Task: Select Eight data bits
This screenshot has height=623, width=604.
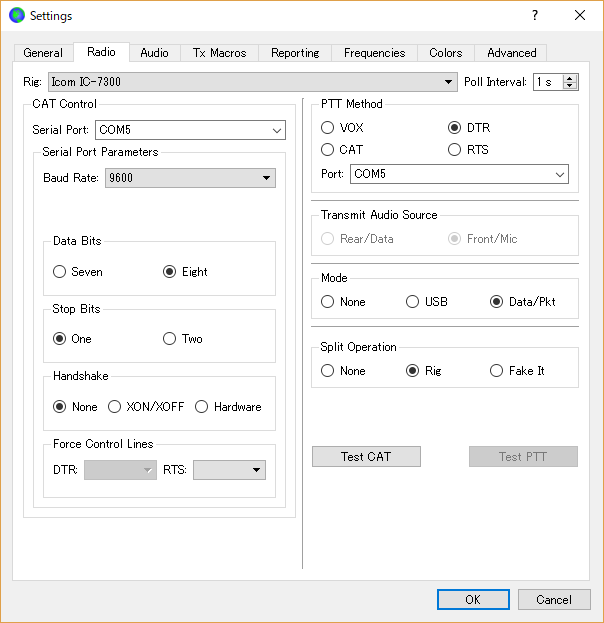Action: pyautogui.click(x=185, y=272)
